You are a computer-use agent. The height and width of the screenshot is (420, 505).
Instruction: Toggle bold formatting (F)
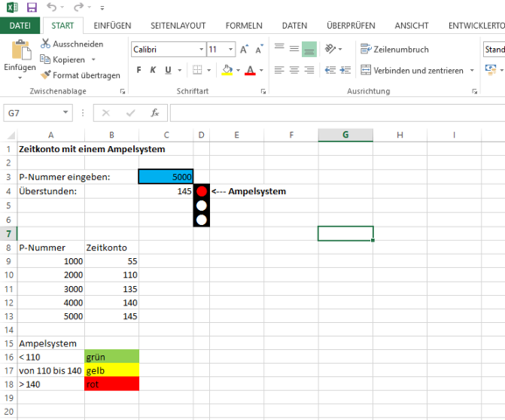139,70
